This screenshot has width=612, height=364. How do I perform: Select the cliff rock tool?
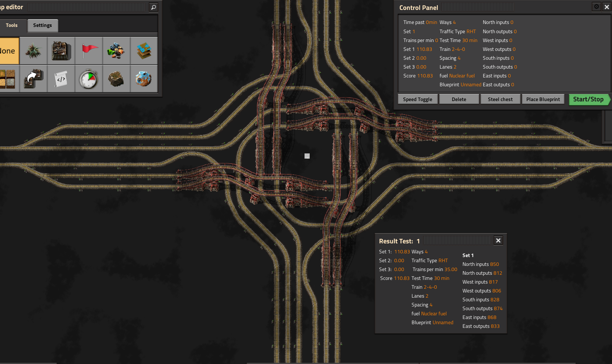click(x=116, y=79)
